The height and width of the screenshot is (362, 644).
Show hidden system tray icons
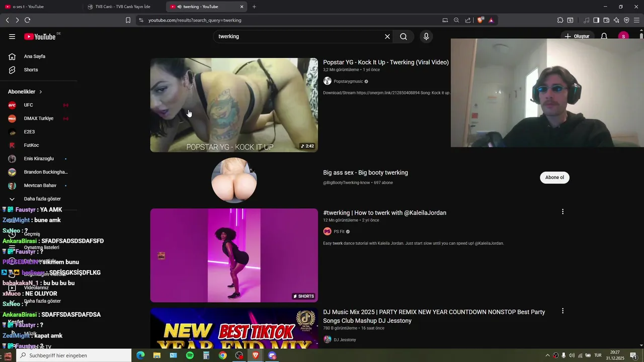click(x=547, y=355)
